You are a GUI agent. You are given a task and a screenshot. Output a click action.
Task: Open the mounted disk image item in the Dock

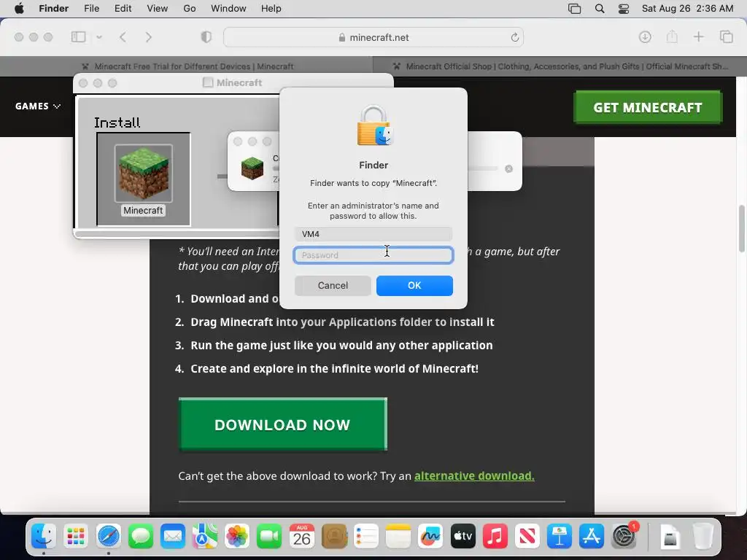pyautogui.click(x=670, y=537)
